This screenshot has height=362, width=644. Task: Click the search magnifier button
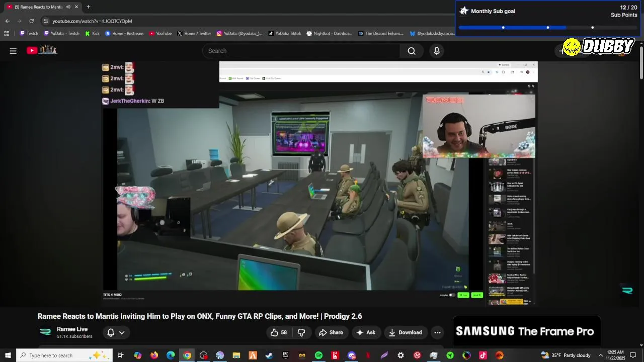coord(412,51)
